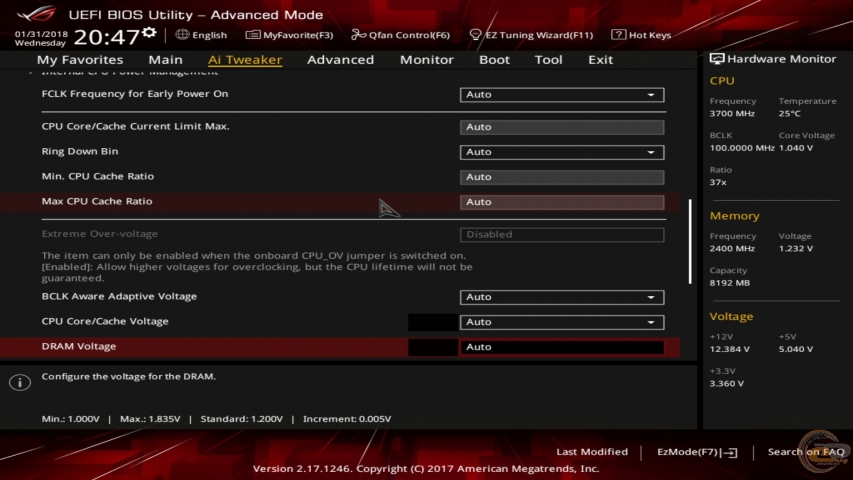The width and height of the screenshot is (853, 480).
Task: Click the info icon in help area
Action: (20, 382)
